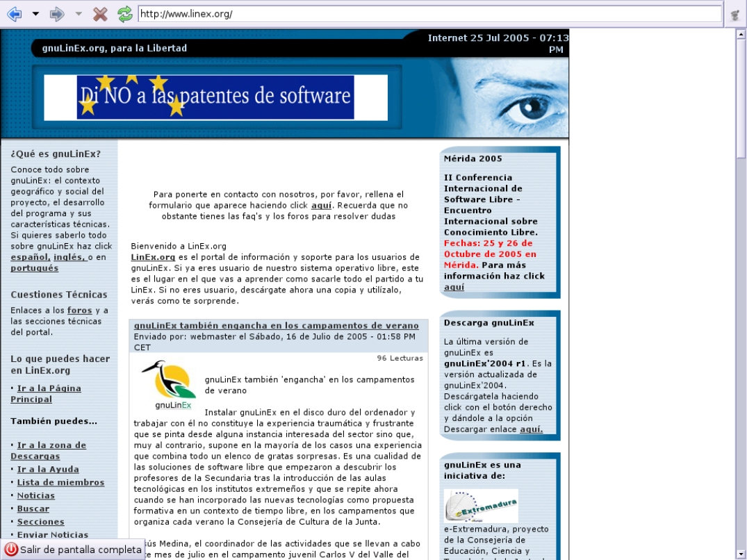Click the browser Back arrow icon
Screen dimensions: 747x560
click(x=15, y=14)
